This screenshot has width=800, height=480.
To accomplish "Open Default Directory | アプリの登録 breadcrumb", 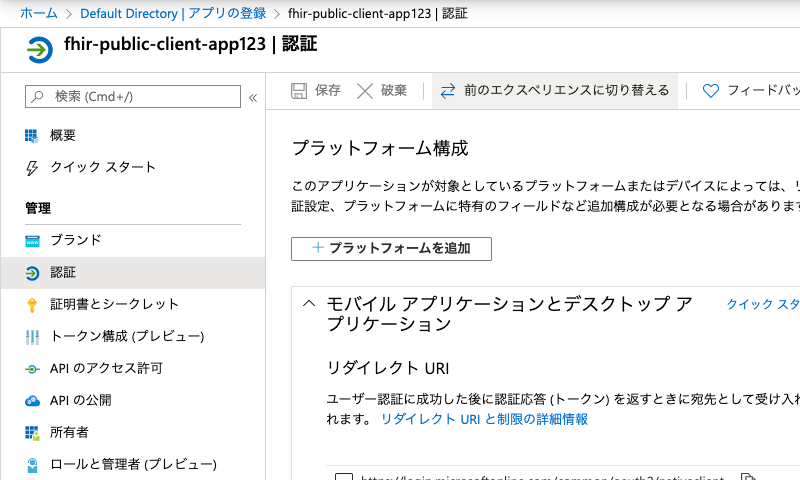I will (173, 13).
